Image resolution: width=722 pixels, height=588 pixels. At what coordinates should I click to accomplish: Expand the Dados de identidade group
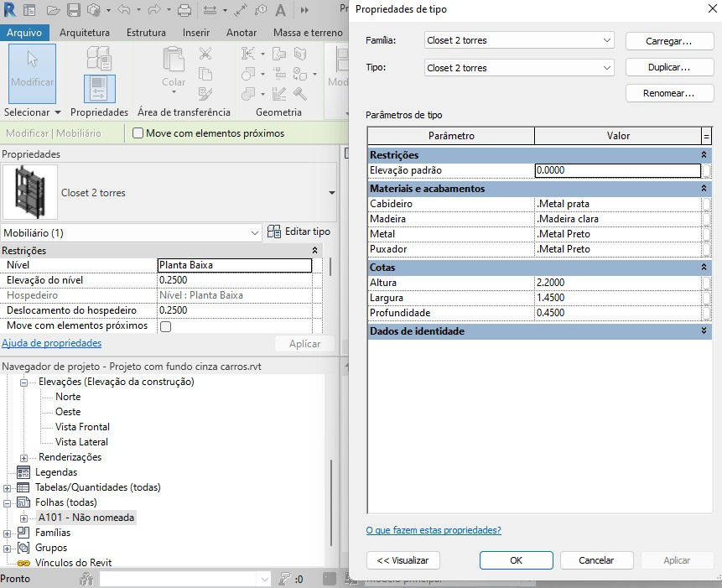704,331
